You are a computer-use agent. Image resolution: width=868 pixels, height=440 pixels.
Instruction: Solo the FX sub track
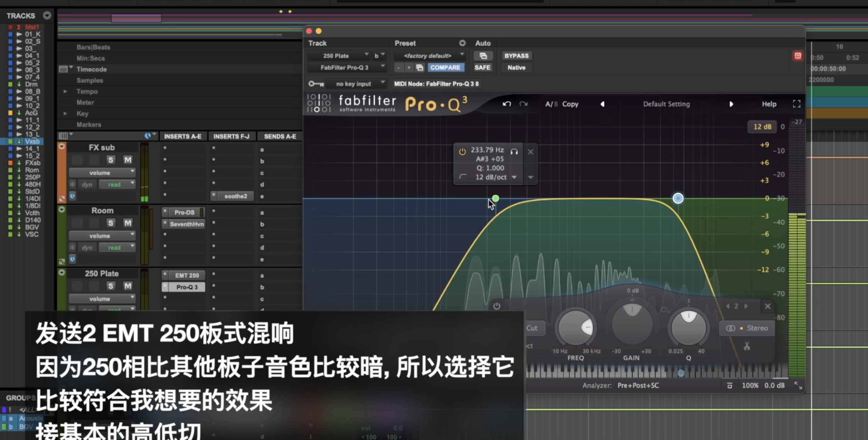(111, 160)
